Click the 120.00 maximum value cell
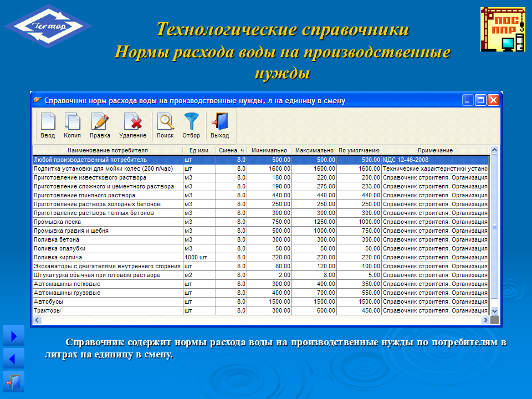Image resolution: width=532 pixels, height=399 pixels. tap(314, 266)
